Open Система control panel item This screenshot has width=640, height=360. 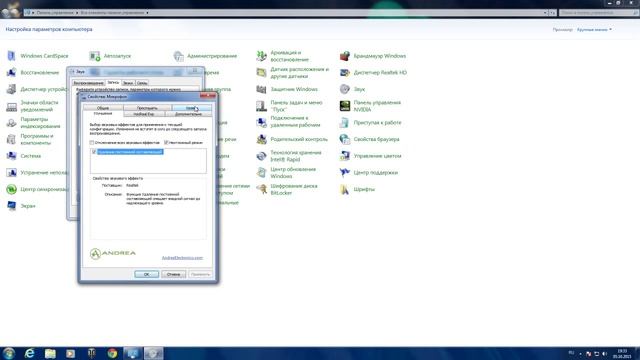[24, 156]
